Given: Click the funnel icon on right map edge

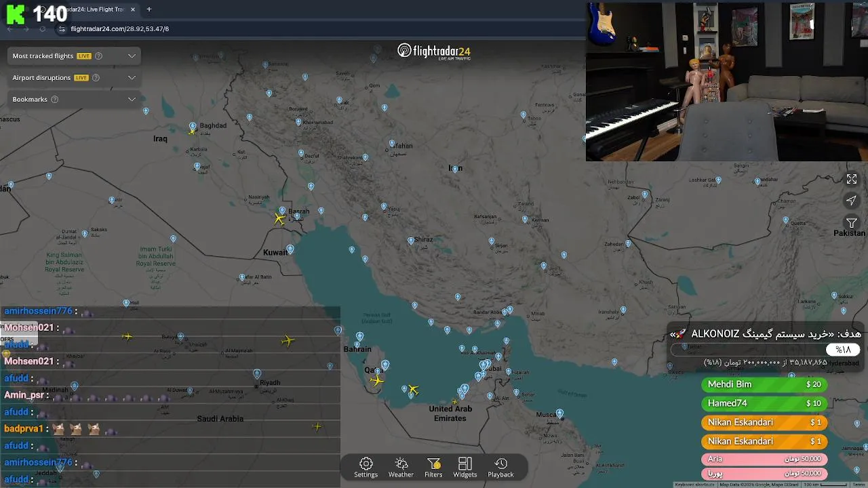Looking at the screenshot, I should [x=852, y=223].
